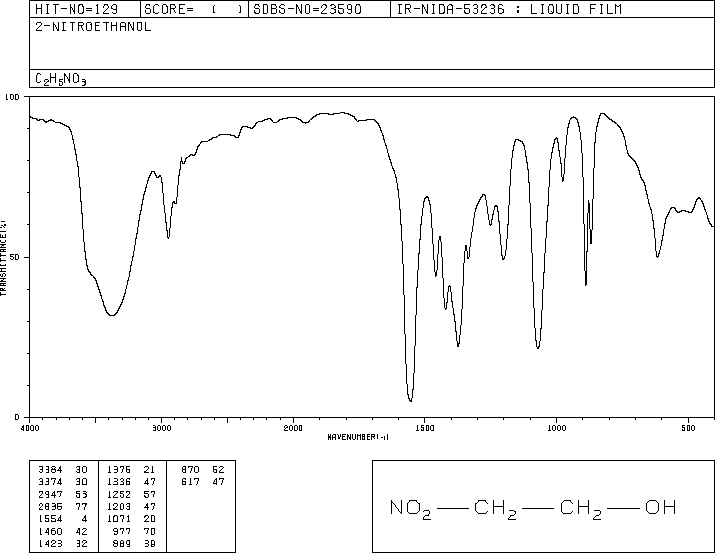The image size is (715, 553).
Task: Click transmittance 4 beside peak 1554
Action: [84, 519]
